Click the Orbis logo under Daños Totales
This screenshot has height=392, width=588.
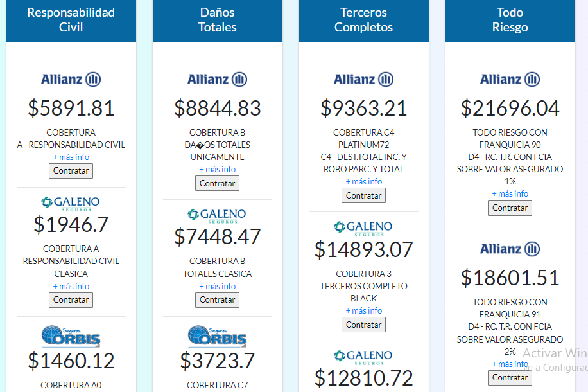tap(217, 337)
